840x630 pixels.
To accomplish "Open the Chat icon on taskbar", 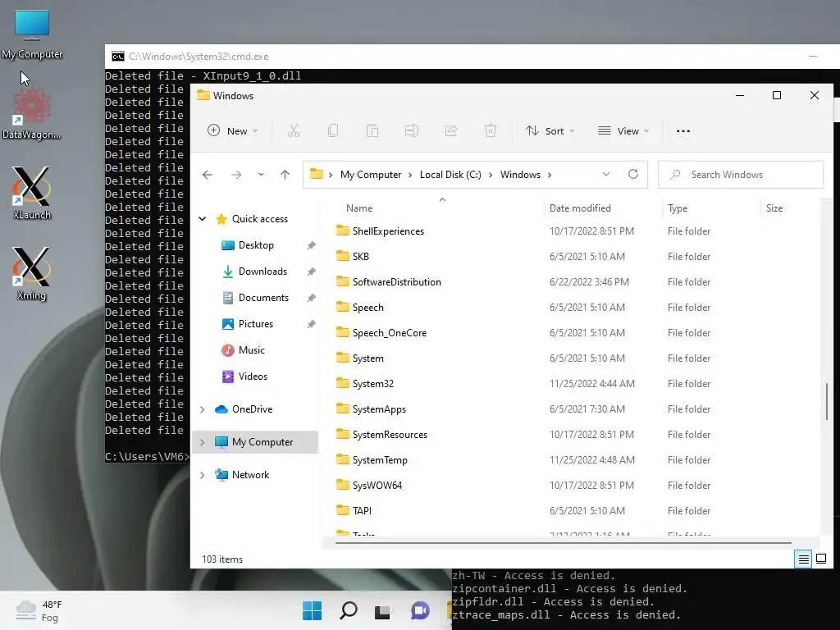I will click(x=420, y=610).
